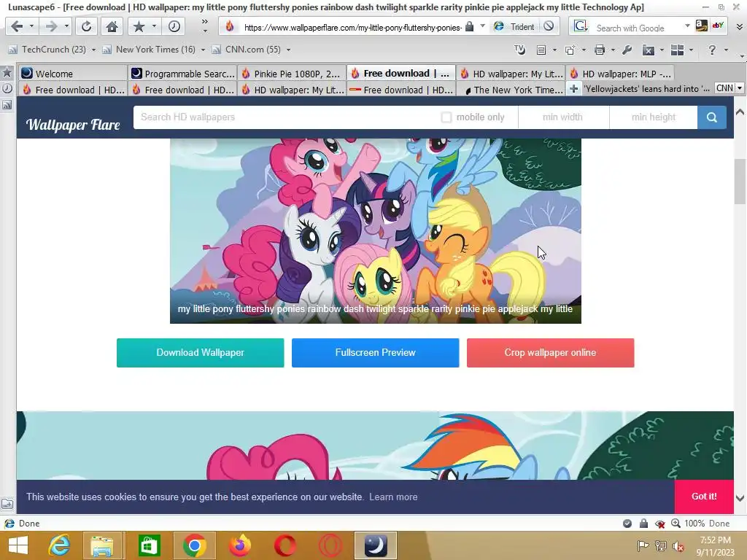Screen dimensions: 747x560
Task: Click the padlock security icon in address bar
Action: [469, 27]
